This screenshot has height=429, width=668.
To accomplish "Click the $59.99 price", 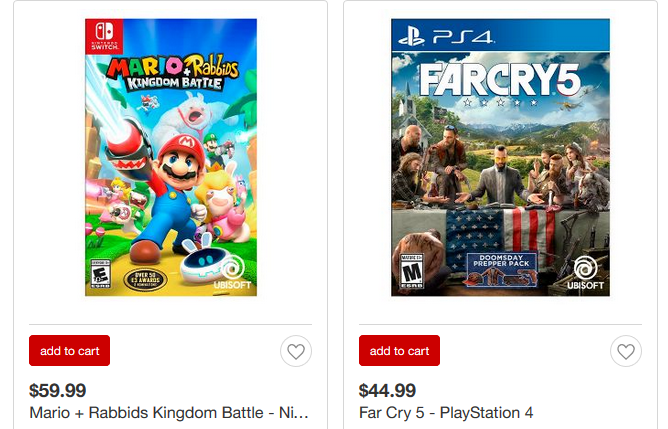I will point(57,390).
